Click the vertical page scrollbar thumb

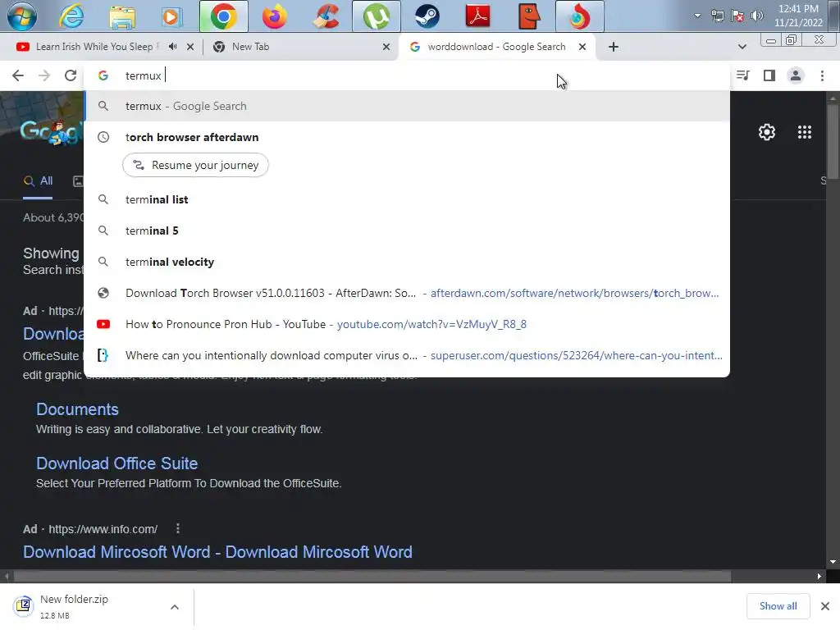833,141
